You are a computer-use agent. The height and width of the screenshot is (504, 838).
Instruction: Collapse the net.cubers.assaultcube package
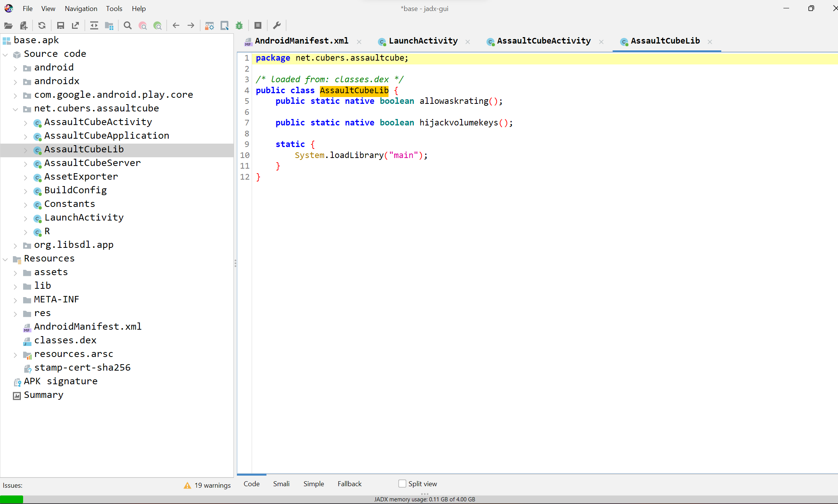point(16,109)
